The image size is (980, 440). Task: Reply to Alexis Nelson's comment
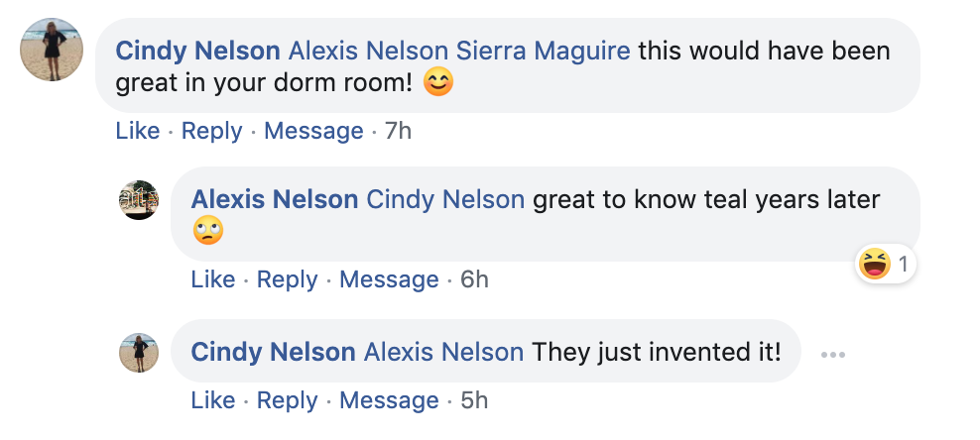(288, 279)
